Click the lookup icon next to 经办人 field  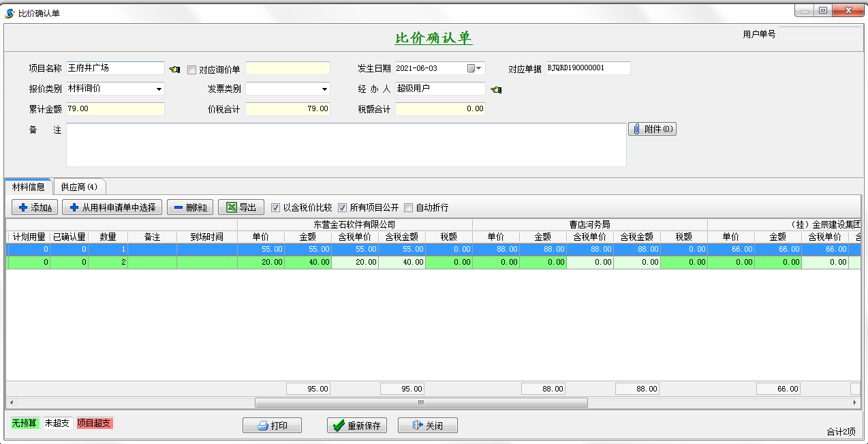coord(495,89)
